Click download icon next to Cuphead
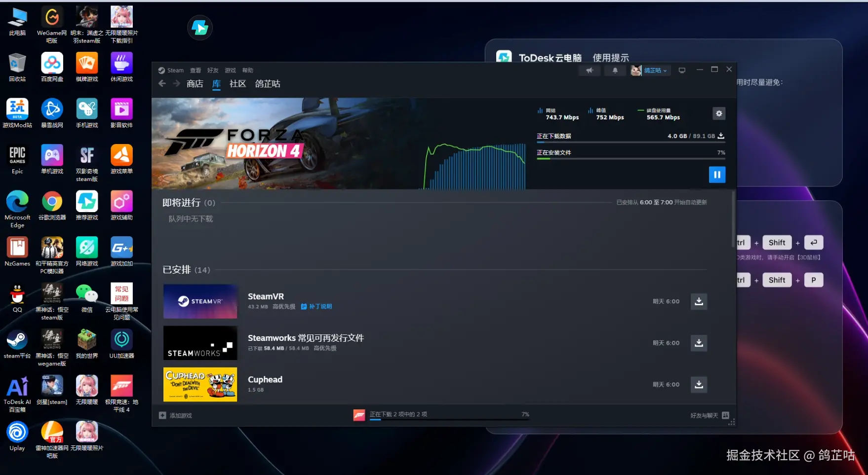The width and height of the screenshot is (868, 475). (699, 384)
